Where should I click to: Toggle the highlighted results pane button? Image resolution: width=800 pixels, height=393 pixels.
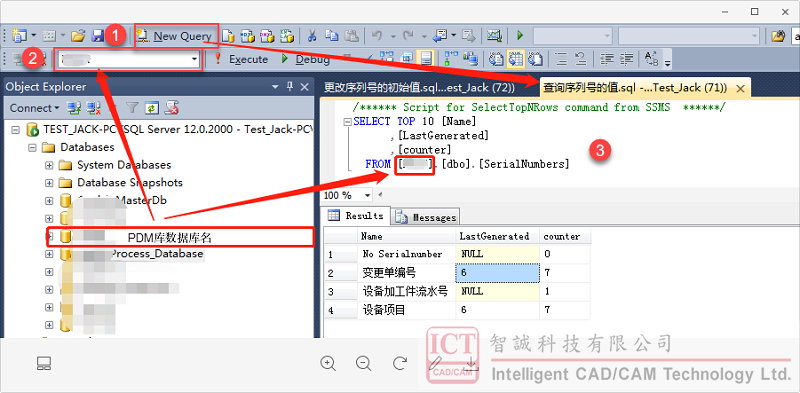[x=426, y=59]
